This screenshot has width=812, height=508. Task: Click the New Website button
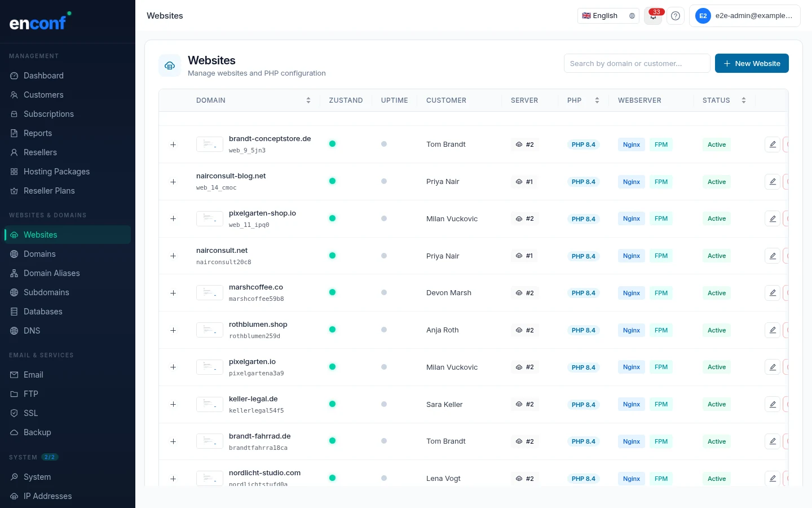pos(752,63)
